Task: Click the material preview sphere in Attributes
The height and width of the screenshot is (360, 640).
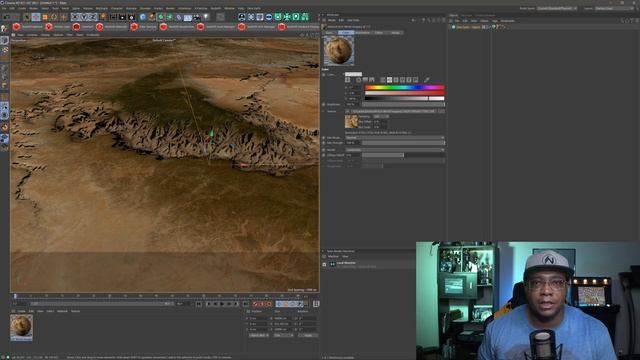Action: coord(339,51)
